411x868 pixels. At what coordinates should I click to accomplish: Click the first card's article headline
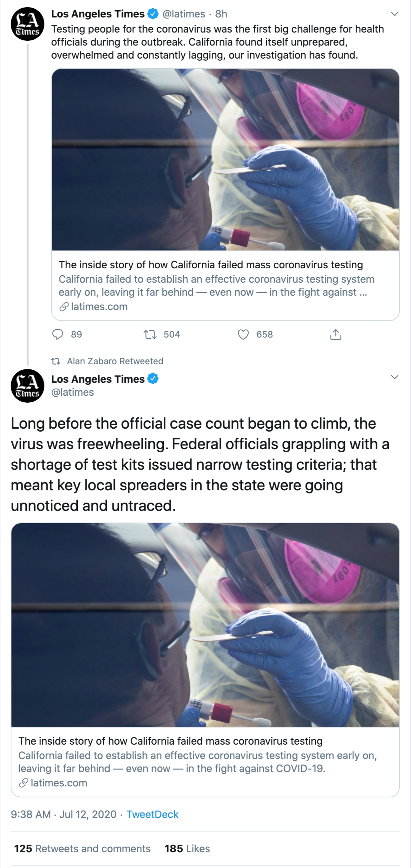pos(211,265)
